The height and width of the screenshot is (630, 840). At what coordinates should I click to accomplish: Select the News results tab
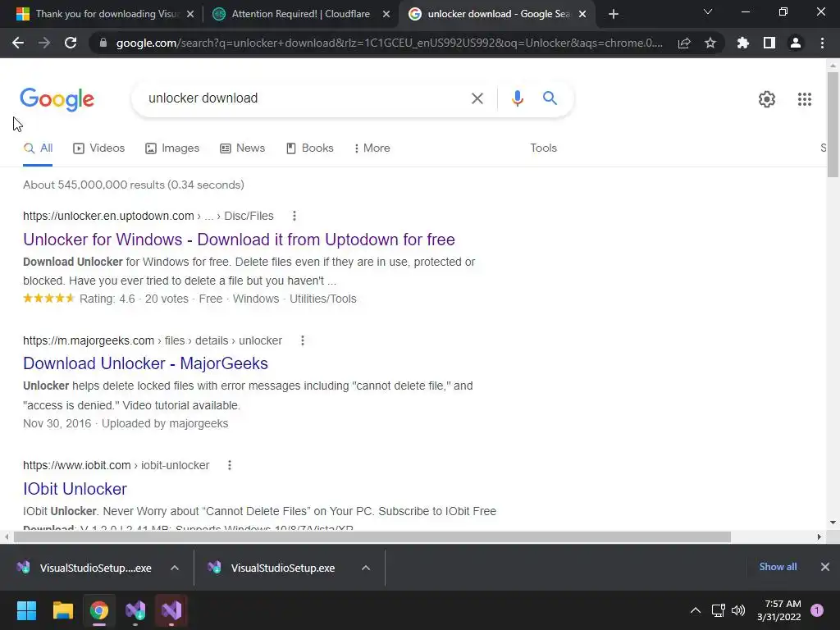click(242, 148)
